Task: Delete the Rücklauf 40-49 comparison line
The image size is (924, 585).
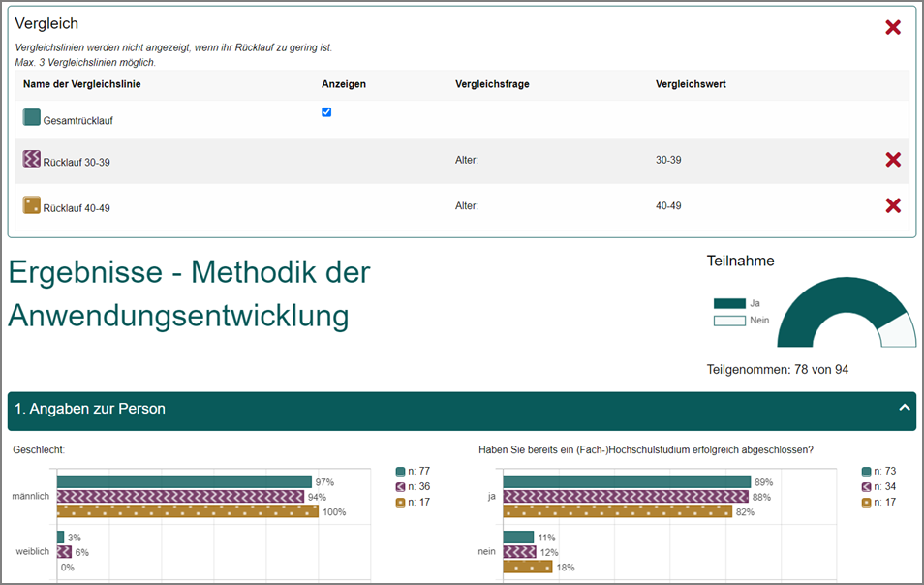Action: (892, 206)
